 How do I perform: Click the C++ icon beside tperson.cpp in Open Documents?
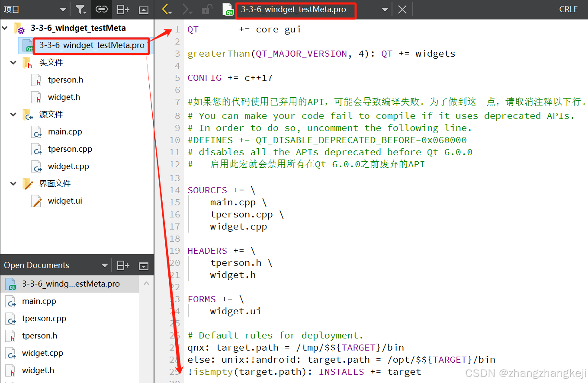click(11, 319)
